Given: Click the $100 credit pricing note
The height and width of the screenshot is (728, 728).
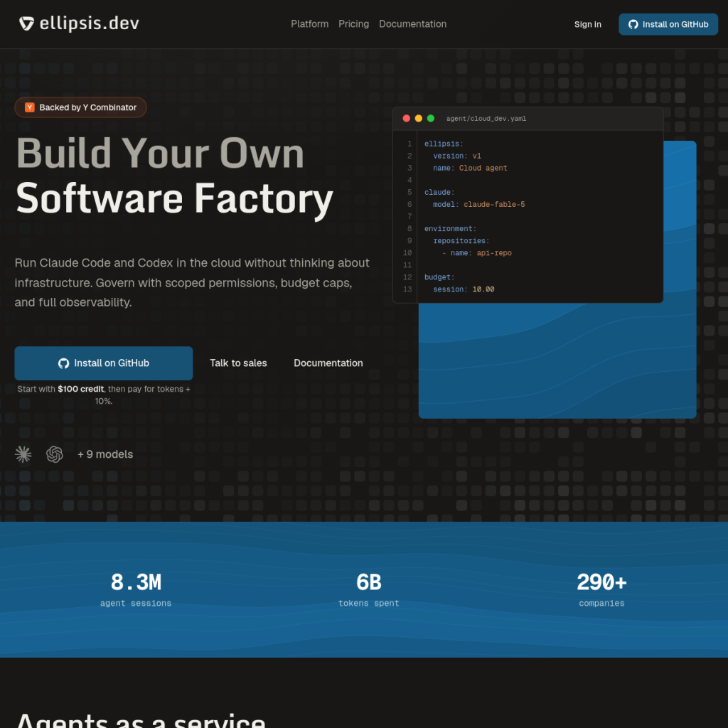Looking at the screenshot, I should [104, 395].
